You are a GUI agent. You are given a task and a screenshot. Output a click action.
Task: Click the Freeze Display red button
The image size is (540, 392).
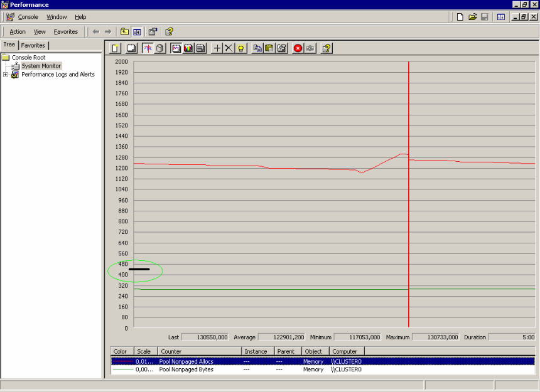298,48
